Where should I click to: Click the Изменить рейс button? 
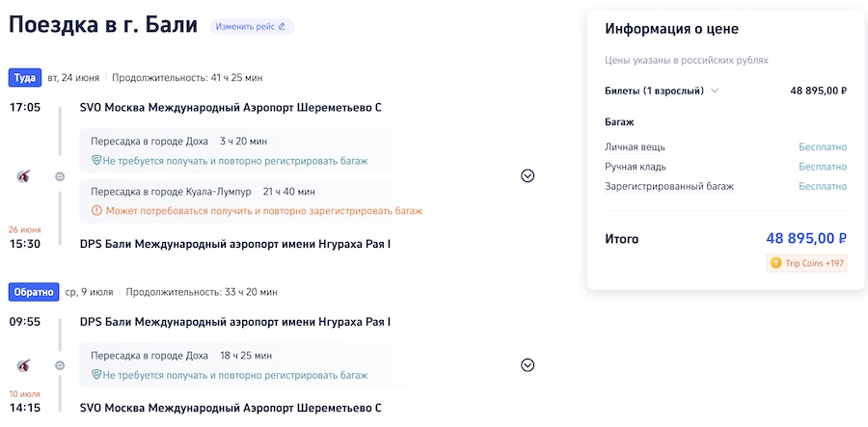click(x=252, y=26)
